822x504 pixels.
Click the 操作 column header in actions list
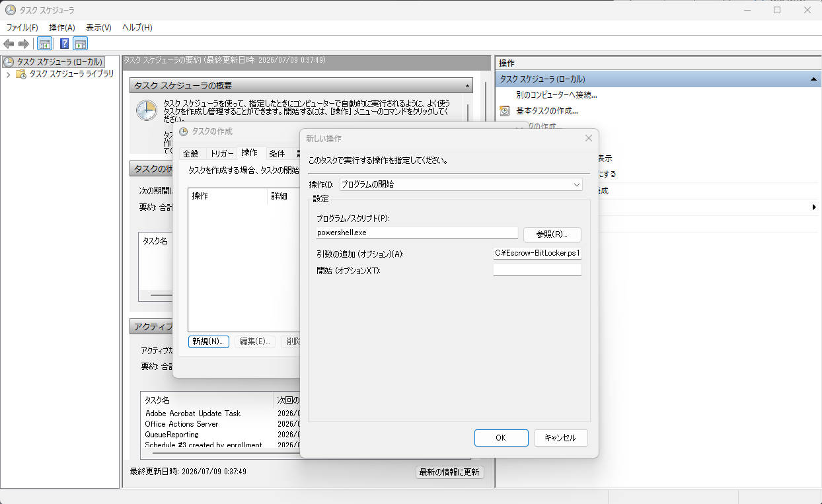pyautogui.click(x=227, y=196)
